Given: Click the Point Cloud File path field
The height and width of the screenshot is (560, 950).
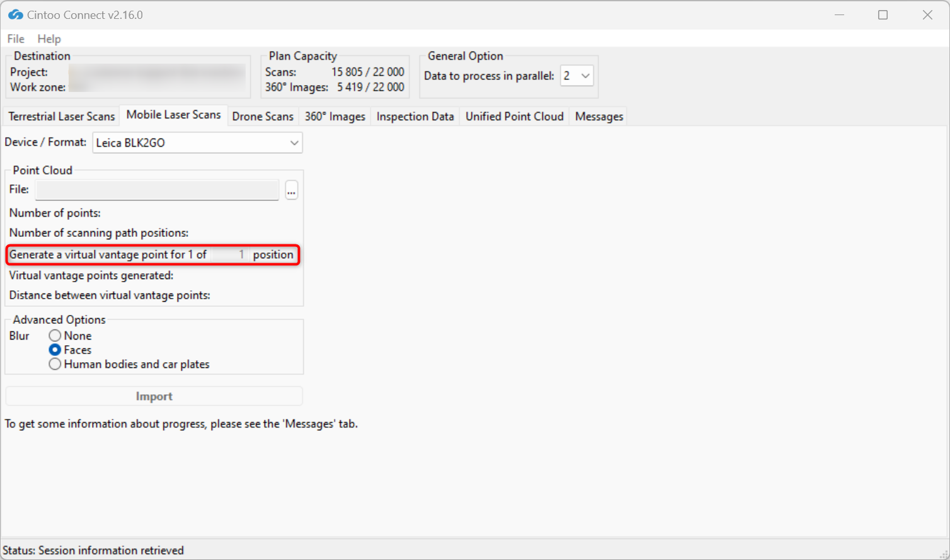Looking at the screenshot, I should 157,190.
